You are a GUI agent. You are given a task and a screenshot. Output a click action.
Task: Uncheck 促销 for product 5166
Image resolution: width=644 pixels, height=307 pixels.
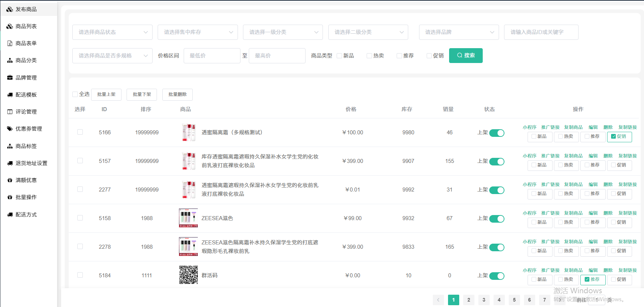pos(613,136)
